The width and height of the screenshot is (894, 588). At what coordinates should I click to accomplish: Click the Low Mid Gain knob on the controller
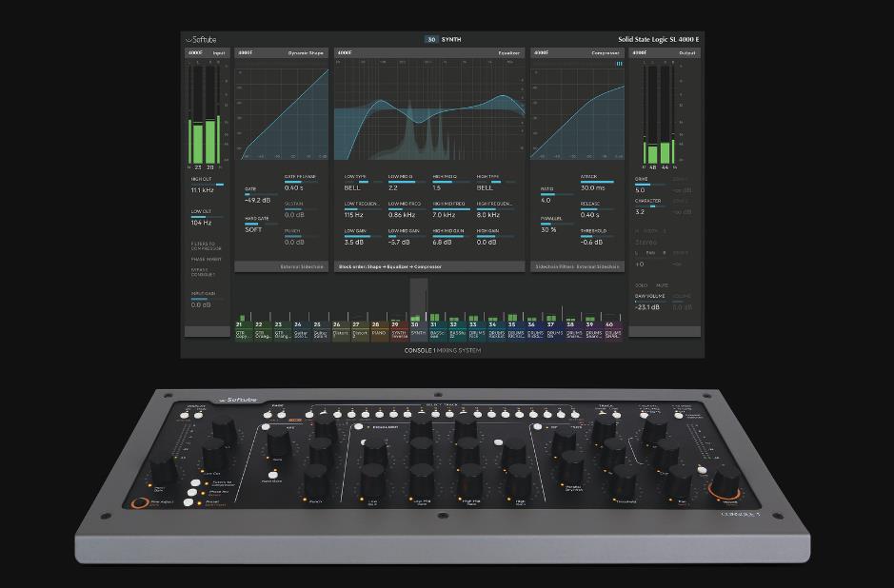(x=422, y=481)
